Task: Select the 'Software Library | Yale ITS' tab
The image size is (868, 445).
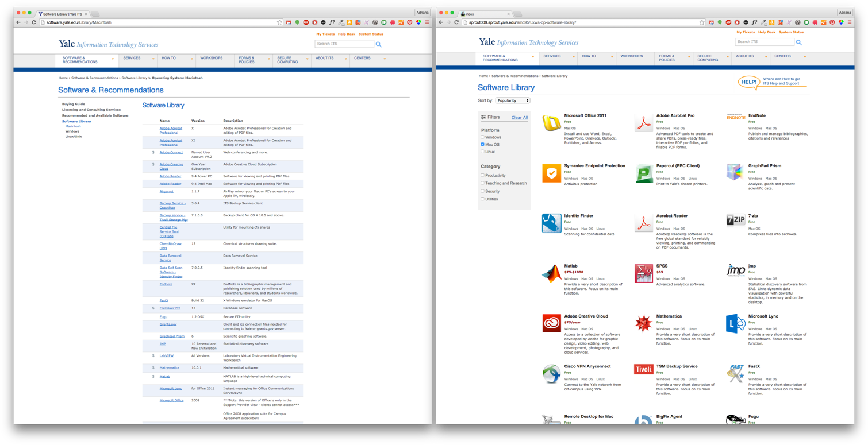Action: tap(62, 14)
